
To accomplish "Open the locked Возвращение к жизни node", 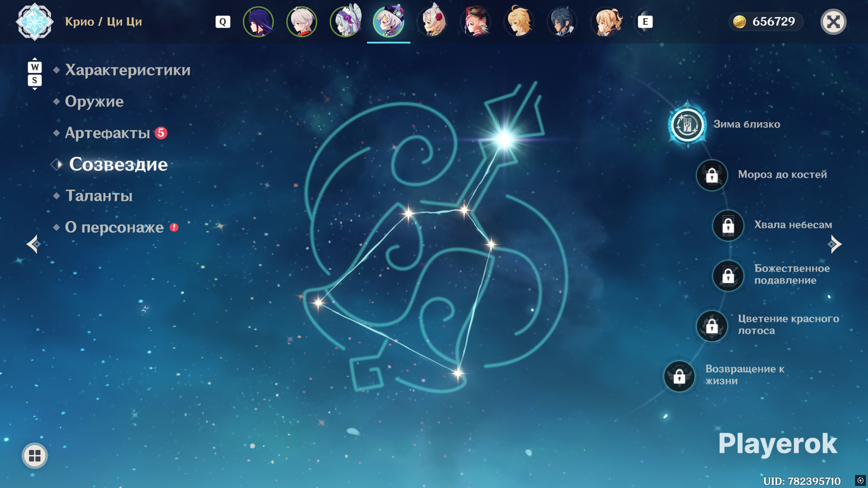I will [x=679, y=376].
